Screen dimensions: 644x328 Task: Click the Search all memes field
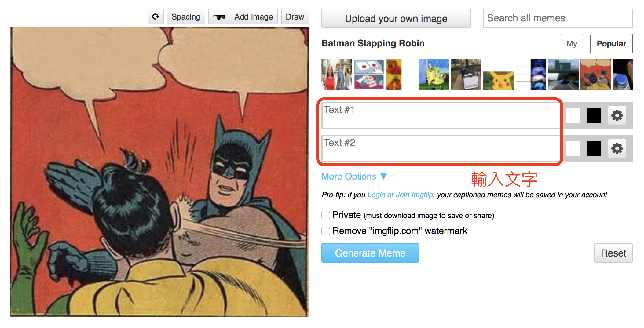(x=558, y=18)
